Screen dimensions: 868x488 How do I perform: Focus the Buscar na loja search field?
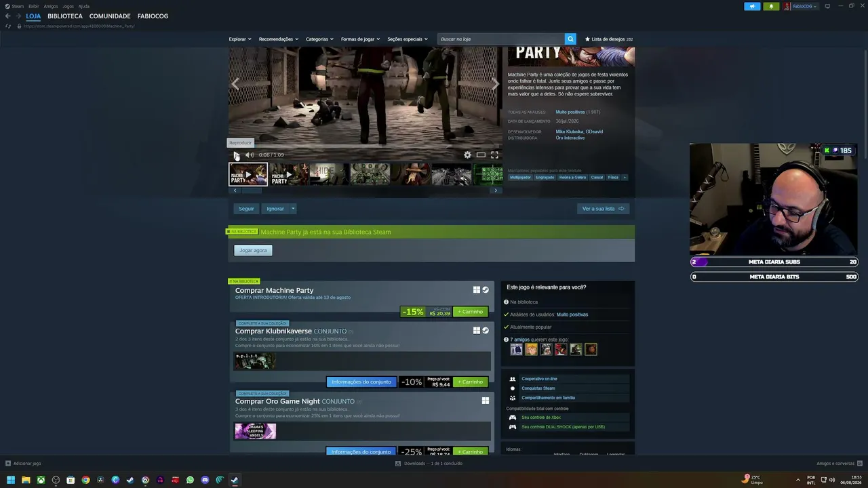[x=500, y=39]
